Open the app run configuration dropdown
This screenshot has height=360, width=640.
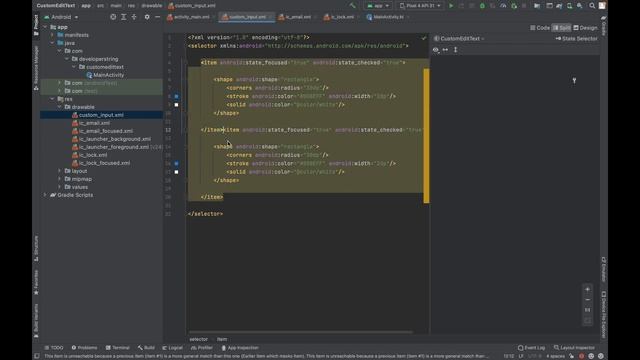(x=378, y=6)
